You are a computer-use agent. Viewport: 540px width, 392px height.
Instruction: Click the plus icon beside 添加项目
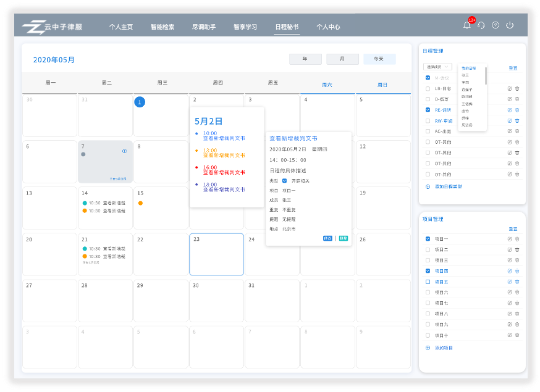click(428, 348)
